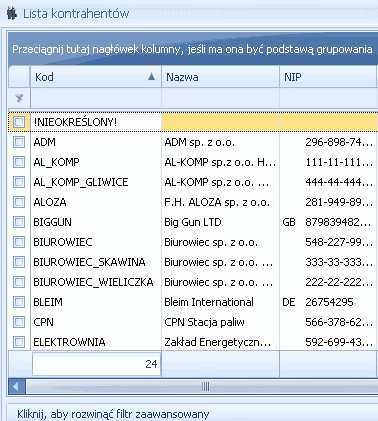Click the 'ADM sp. z o.o.' name cell

[220, 142]
